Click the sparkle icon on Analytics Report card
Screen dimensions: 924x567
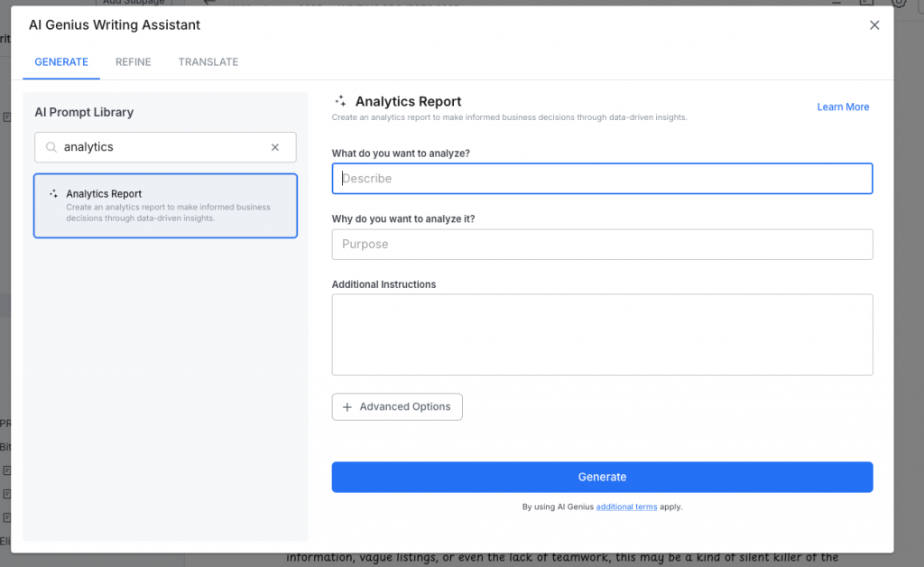click(x=54, y=194)
